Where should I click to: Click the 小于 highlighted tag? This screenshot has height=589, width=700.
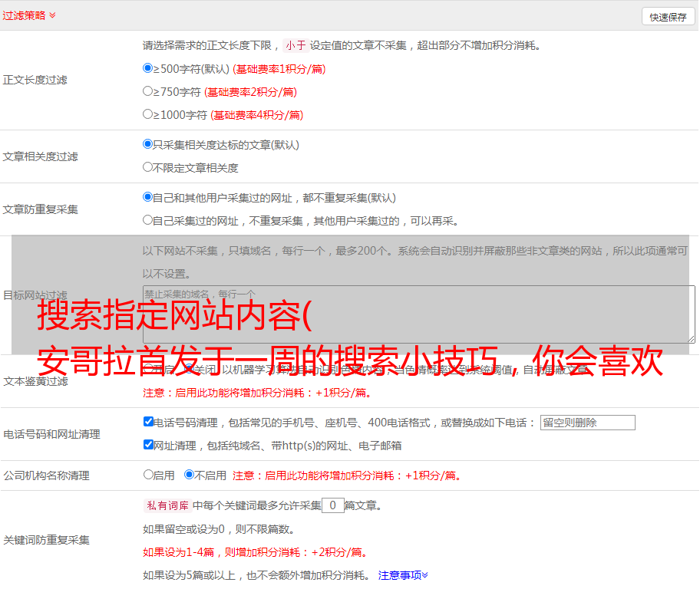tap(296, 45)
